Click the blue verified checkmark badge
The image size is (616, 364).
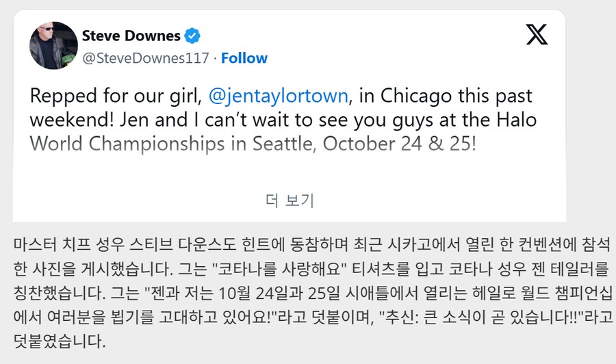pyautogui.click(x=193, y=36)
